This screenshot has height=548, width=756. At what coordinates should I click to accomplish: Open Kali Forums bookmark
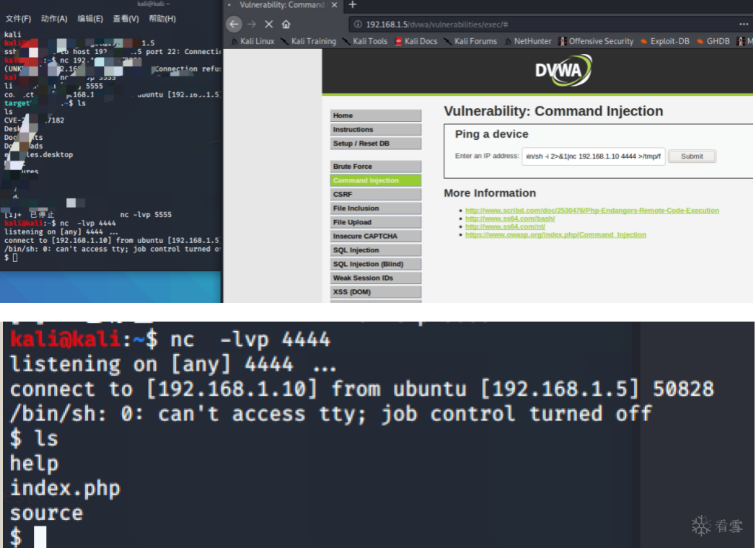pyautogui.click(x=470, y=41)
